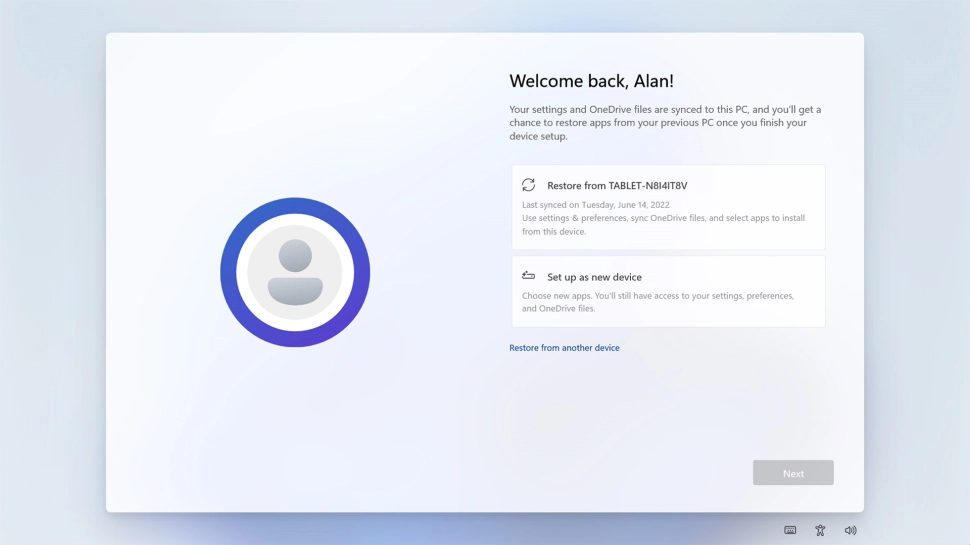This screenshot has width=970, height=545.
Task: Click the 'Choose new apps' description text
Action: [657, 296]
